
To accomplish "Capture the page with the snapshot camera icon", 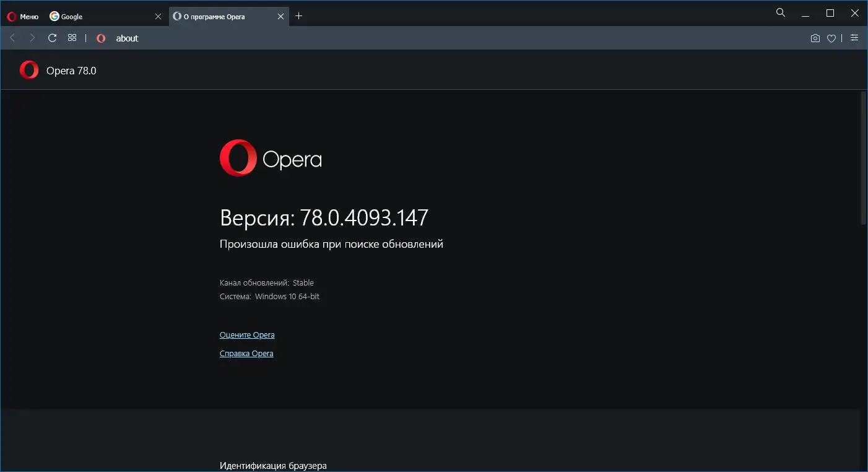I will pyautogui.click(x=815, y=38).
